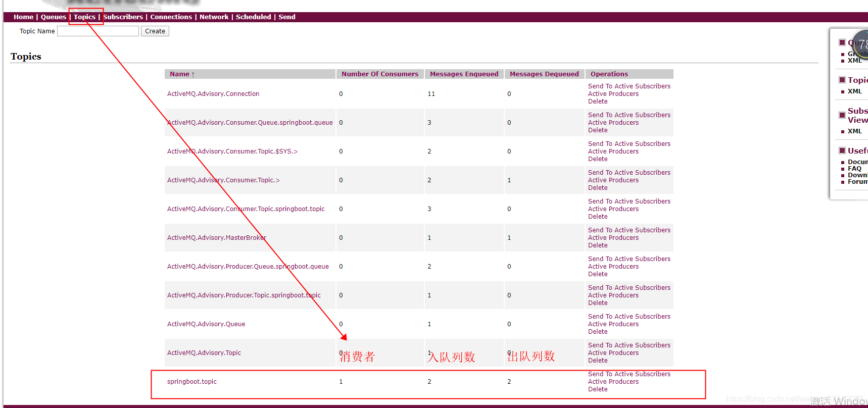Open the FAQ useful link
The image size is (868, 408).
854,169
